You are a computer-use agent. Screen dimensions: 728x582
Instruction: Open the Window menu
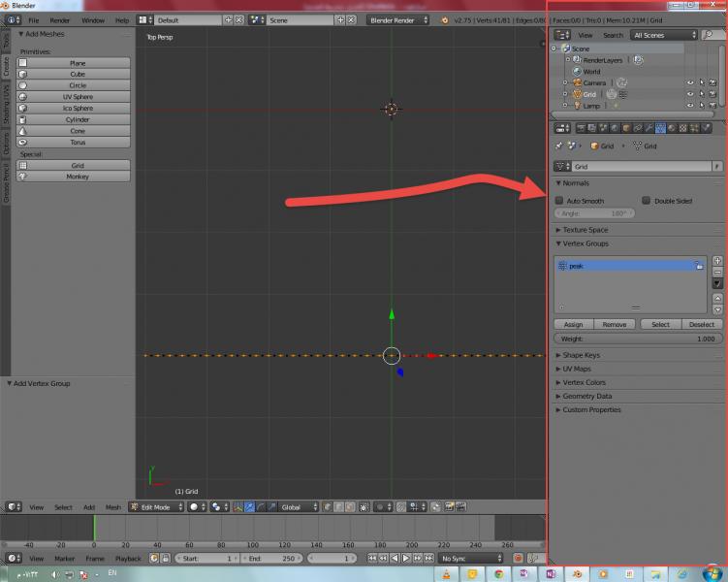click(93, 20)
